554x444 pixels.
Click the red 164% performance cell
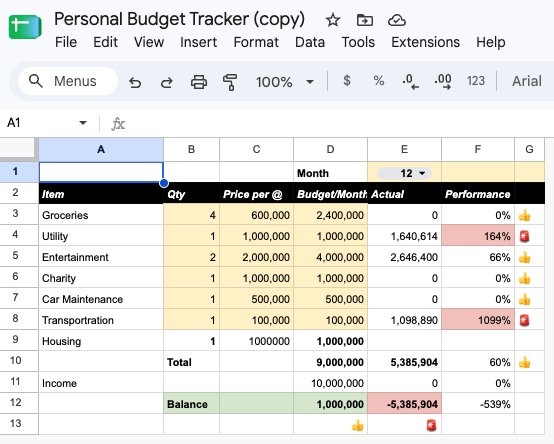click(478, 236)
